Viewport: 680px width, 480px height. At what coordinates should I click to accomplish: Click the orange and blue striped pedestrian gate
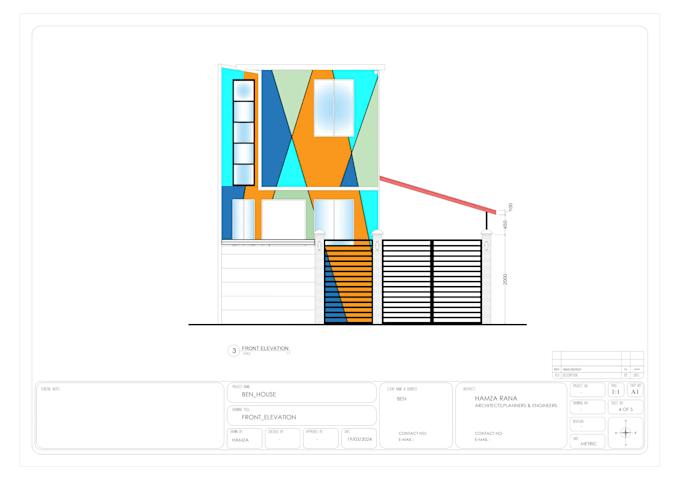click(348, 282)
